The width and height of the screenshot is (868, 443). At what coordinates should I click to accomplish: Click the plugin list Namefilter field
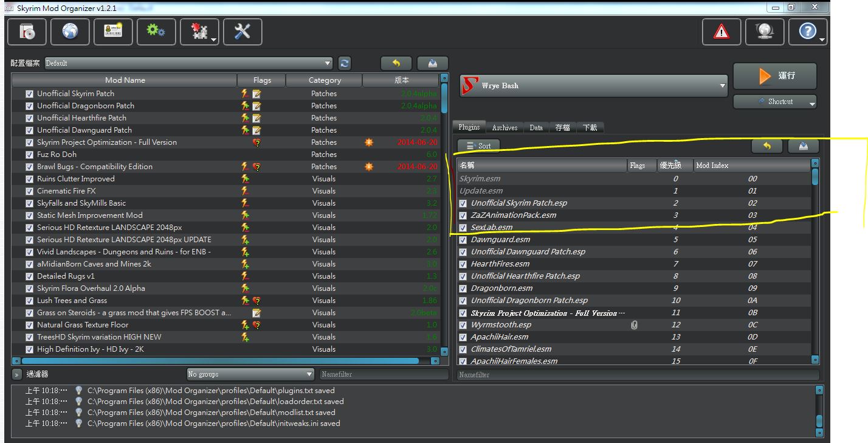coord(638,375)
